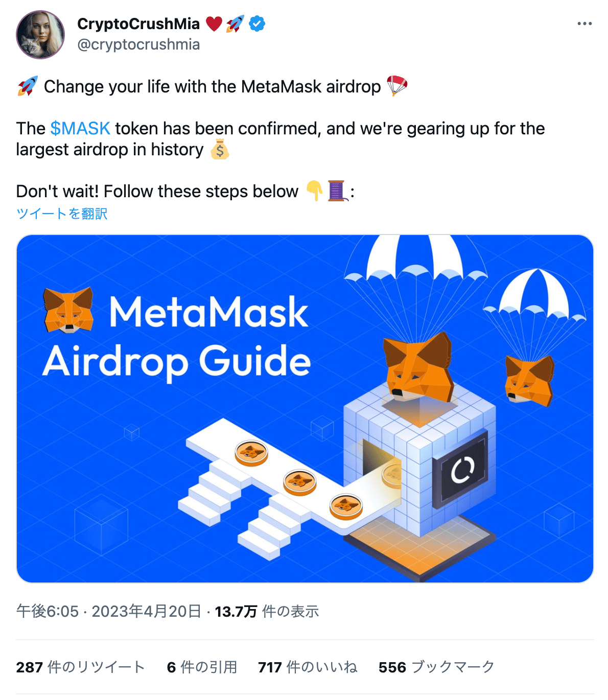Click the red heart emoji beside the name
Screen dimensions: 608x700
click(214, 24)
